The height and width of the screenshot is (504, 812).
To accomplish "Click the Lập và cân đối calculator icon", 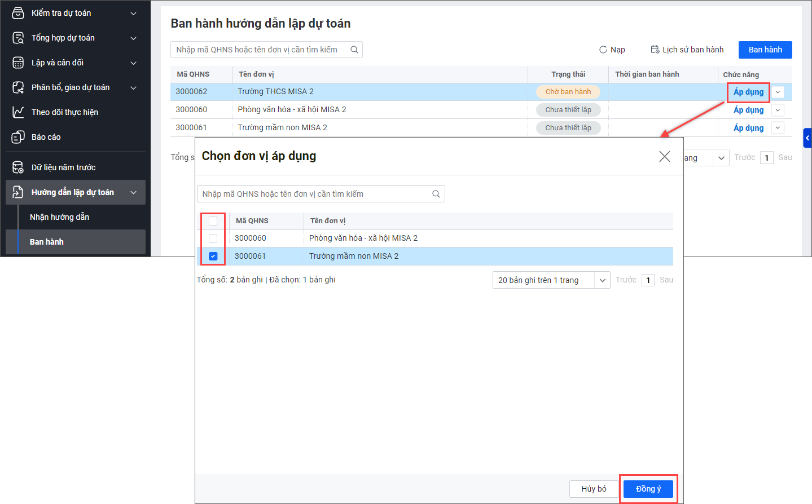I will point(18,63).
